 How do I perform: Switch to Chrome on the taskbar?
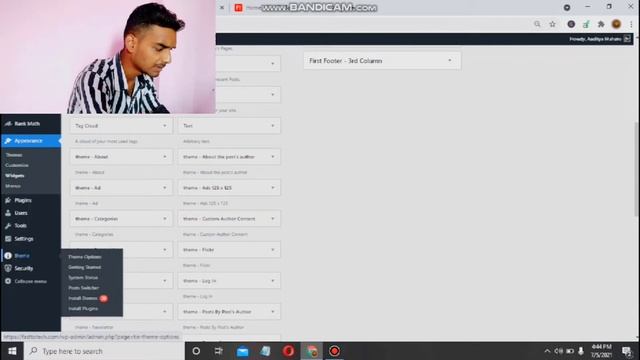pos(312,351)
